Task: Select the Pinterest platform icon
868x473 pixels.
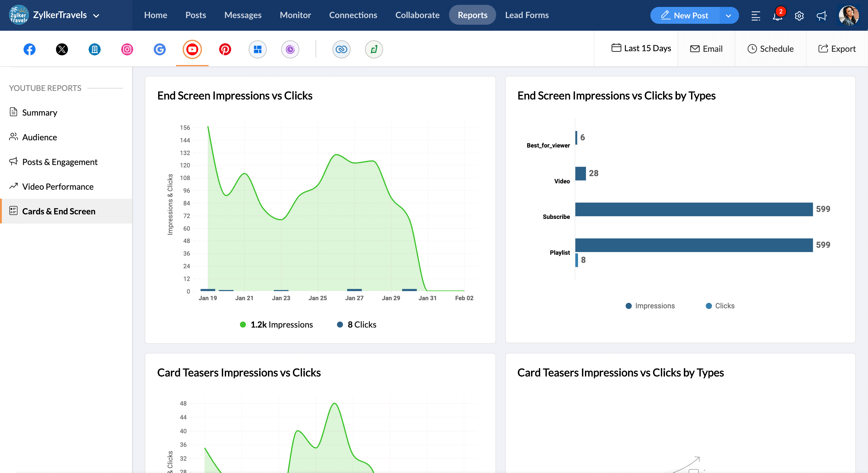Action: point(225,49)
